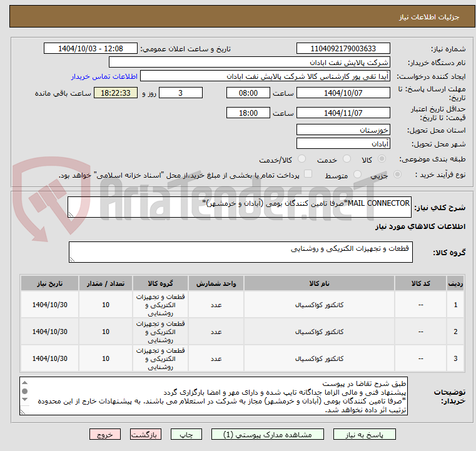Click the واحد شمارش column header
Screen dimensions: 476x451
pos(216,283)
